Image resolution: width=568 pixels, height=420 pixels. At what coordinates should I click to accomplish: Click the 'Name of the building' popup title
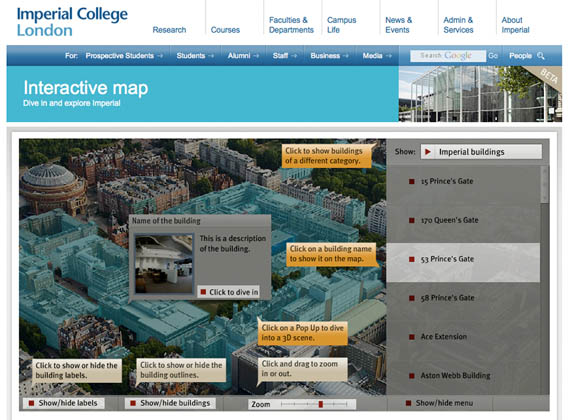pos(166,221)
